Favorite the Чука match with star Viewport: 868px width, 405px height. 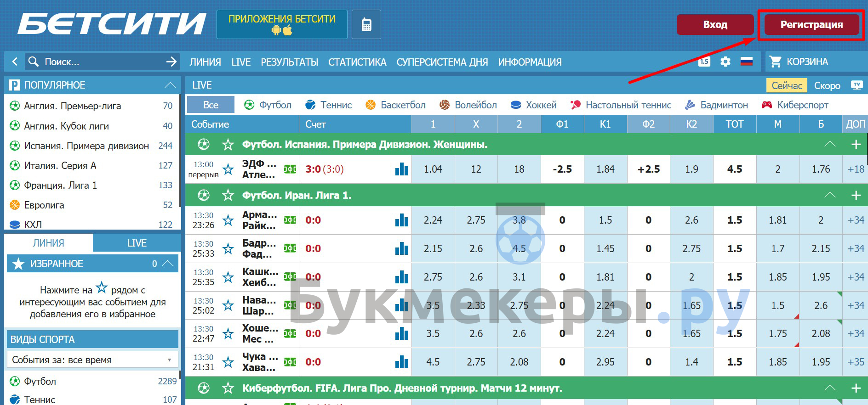(x=228, y=362)
